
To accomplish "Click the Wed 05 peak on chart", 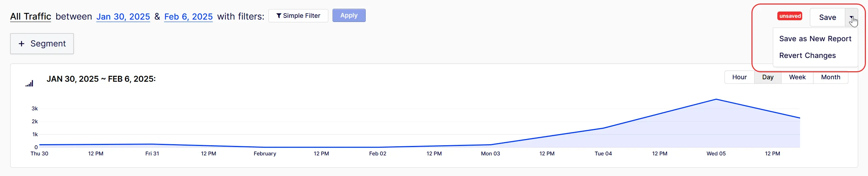I will click(x=716, y=99).
